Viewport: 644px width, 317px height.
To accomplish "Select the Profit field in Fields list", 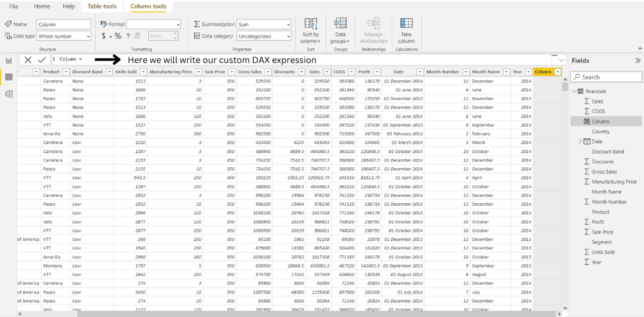I will click(598, 222).
